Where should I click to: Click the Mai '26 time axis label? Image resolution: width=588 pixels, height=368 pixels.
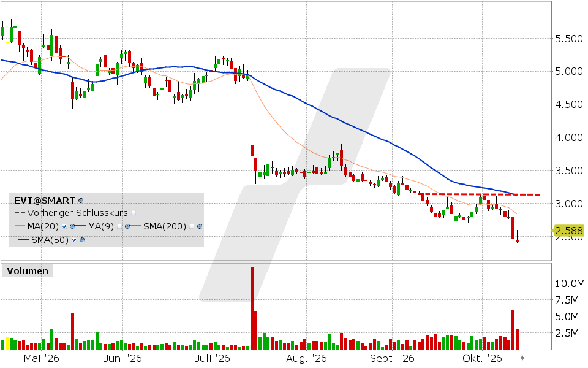pos(41,358)
